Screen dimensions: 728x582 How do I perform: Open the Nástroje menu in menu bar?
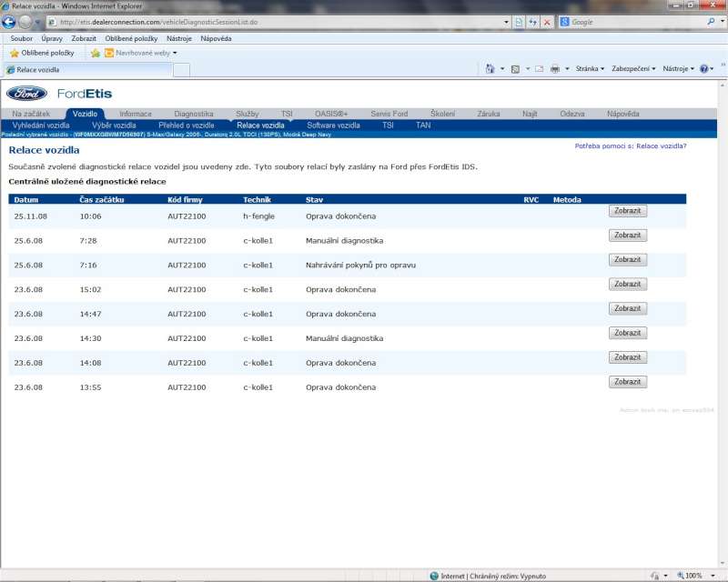tap(178, 38)
